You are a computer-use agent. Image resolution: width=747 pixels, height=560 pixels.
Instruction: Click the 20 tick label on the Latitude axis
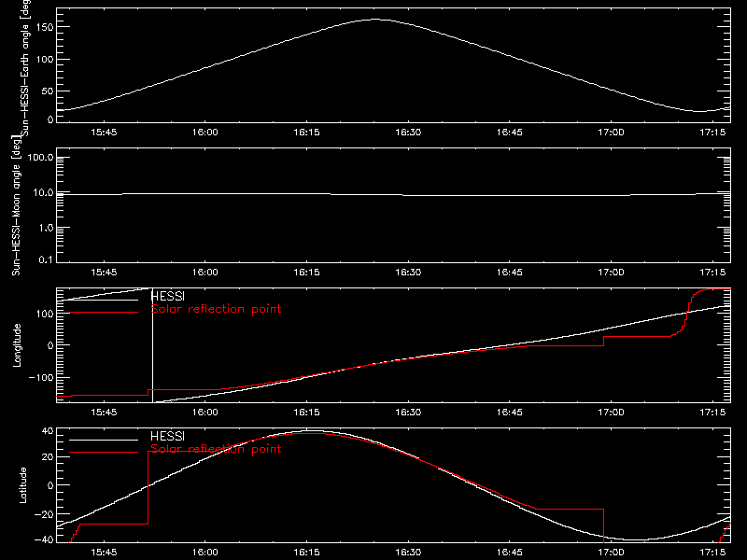(x=48, y=457)
